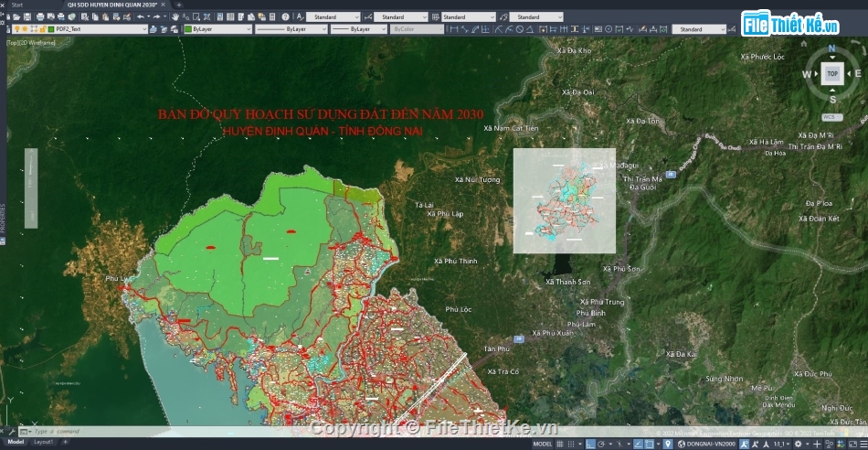Toggle the layer lock padlock icon
868x450 pixels.
pyautogui.click(x=43, y=29)
